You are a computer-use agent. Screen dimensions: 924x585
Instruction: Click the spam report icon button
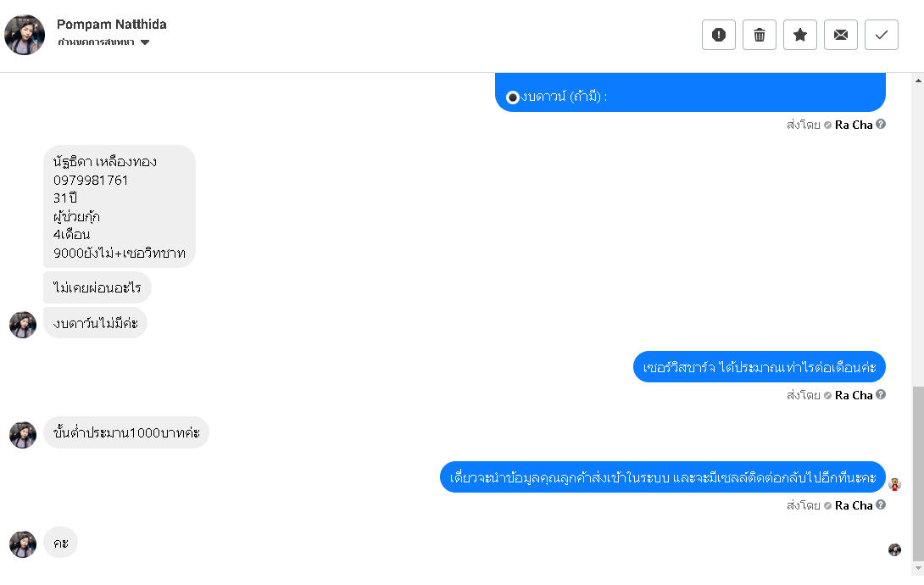(x=719, y=35)
